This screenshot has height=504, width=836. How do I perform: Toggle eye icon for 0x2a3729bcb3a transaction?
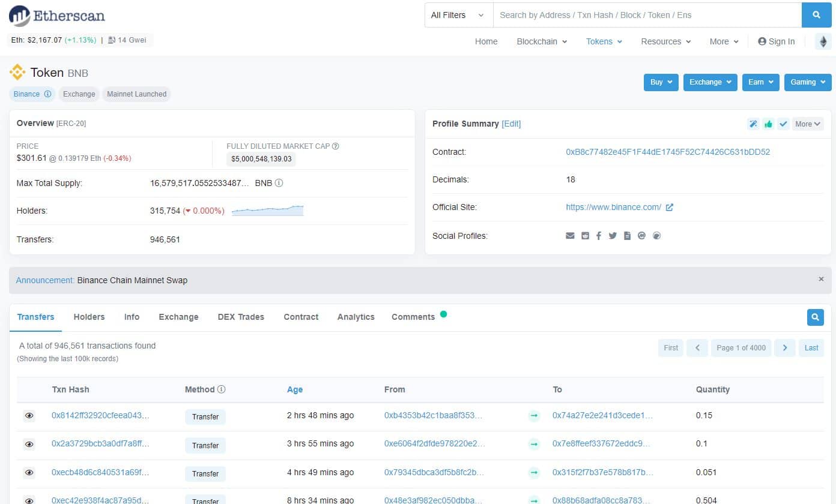click(29, 444)
